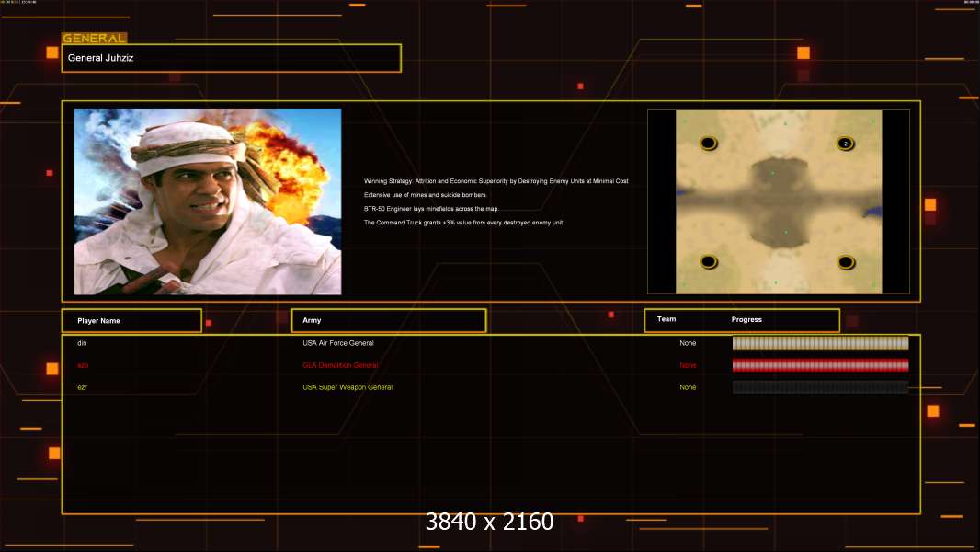Click the Team 'None' value for din

click(x=688, y=343)
